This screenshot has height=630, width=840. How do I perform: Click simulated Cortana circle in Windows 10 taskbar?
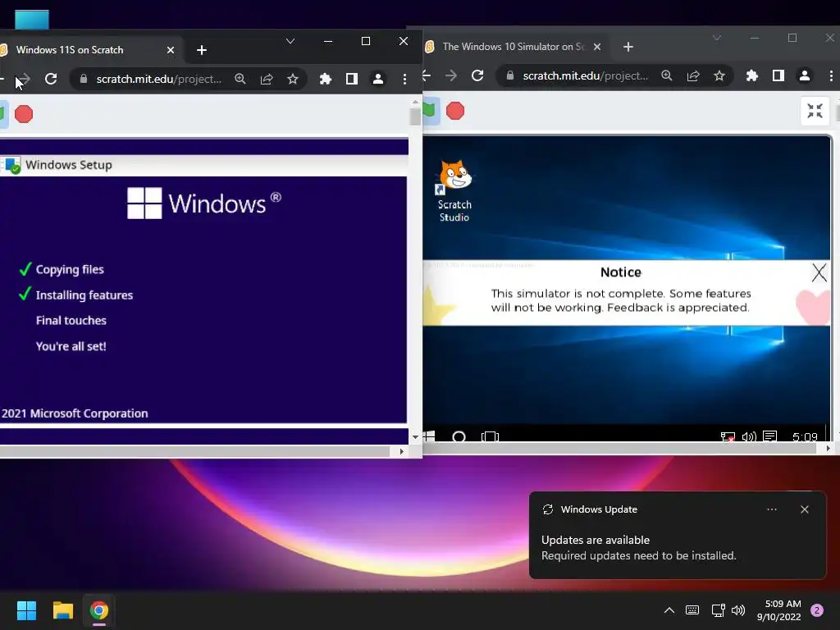coord(459,436)
